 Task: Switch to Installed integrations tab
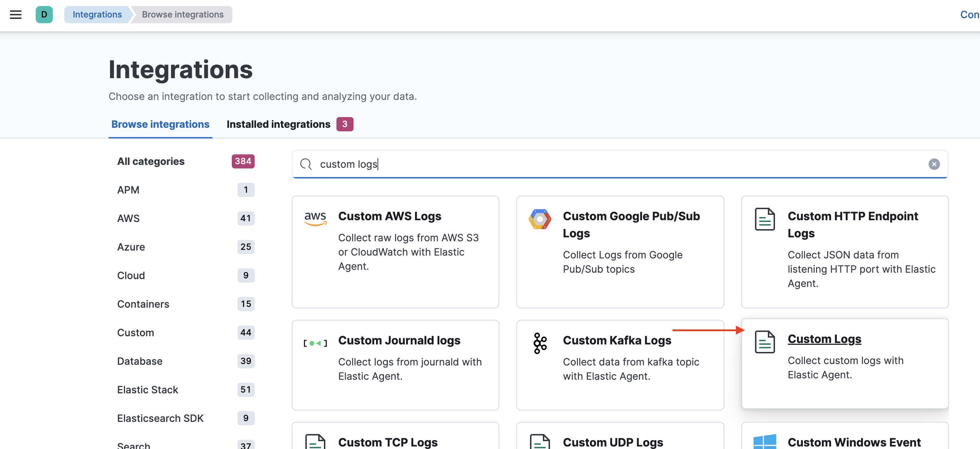(279, 124)
